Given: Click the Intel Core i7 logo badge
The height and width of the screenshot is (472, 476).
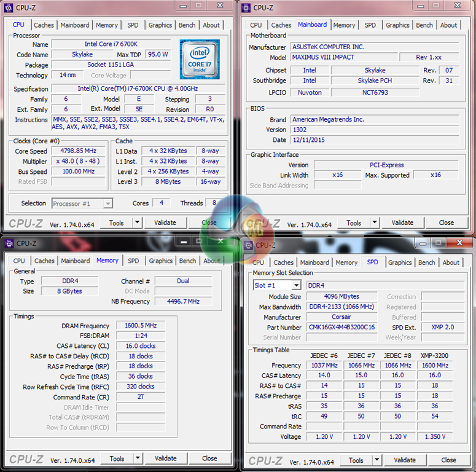Looking at the screenshot, I should pos(200,59).
